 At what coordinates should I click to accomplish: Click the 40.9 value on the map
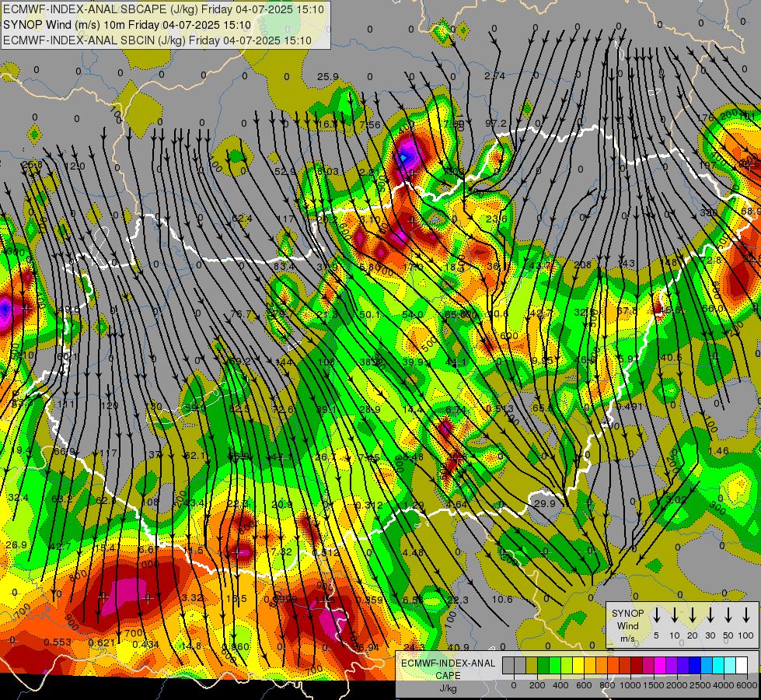click(458, 647)
